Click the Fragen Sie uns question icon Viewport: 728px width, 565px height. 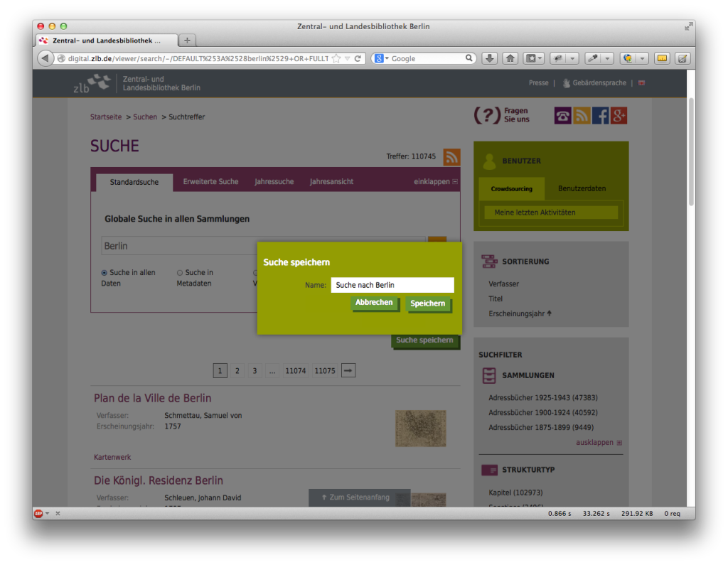click(x=487, y=115)
